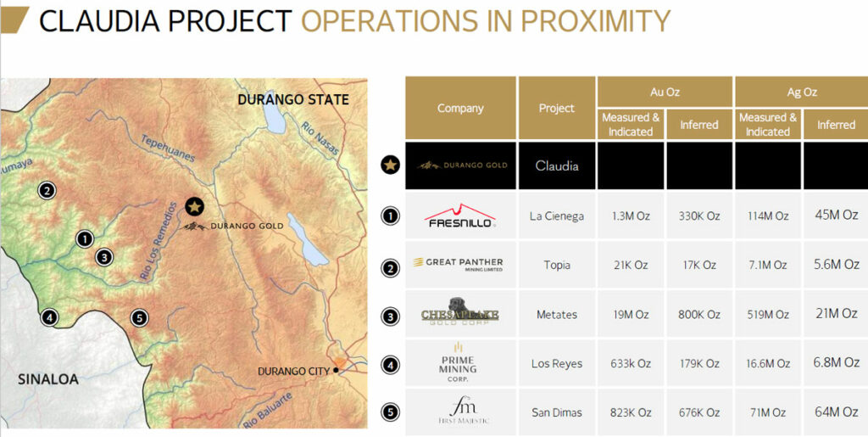Click table bullet 1 beside Fresnillo
Image resolution: width=868 pixels, height=437 pixels.
coord(391,216)
